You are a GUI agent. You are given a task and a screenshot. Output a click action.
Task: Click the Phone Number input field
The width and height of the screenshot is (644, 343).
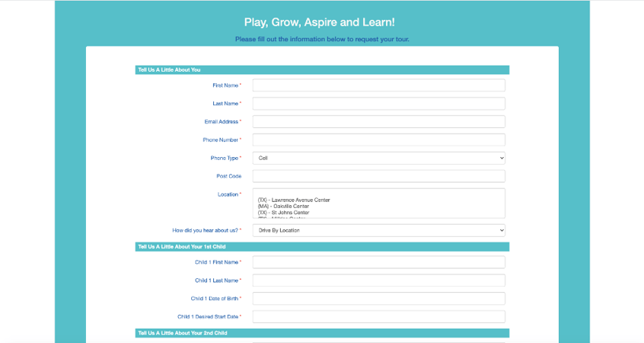pos(378,139)
